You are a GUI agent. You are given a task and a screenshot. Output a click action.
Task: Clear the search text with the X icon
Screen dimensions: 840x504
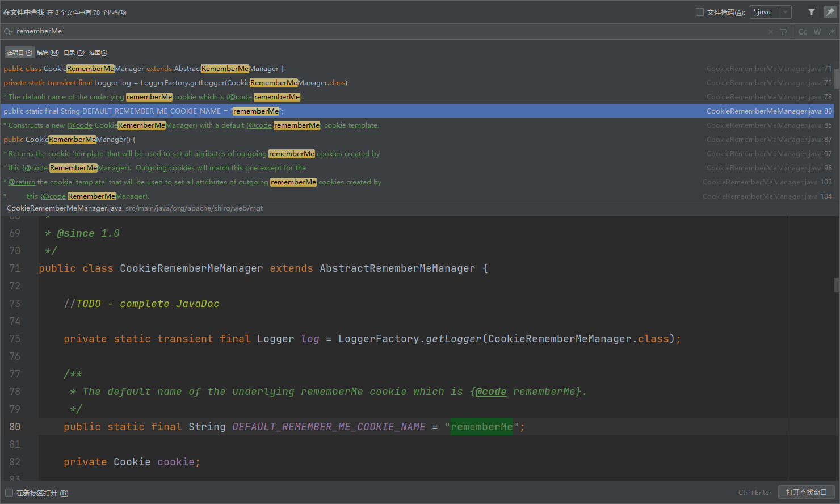coord(771,32)
